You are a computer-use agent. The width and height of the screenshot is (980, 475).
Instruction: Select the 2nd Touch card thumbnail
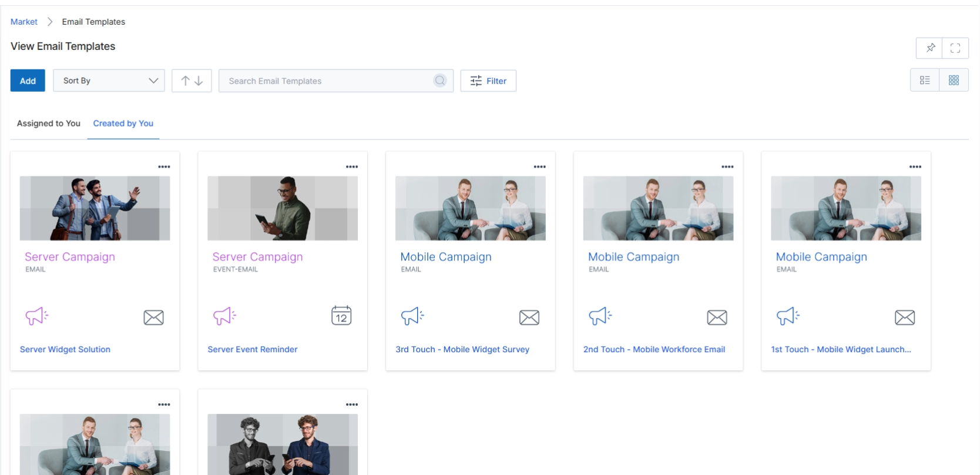tap(658, 208)
